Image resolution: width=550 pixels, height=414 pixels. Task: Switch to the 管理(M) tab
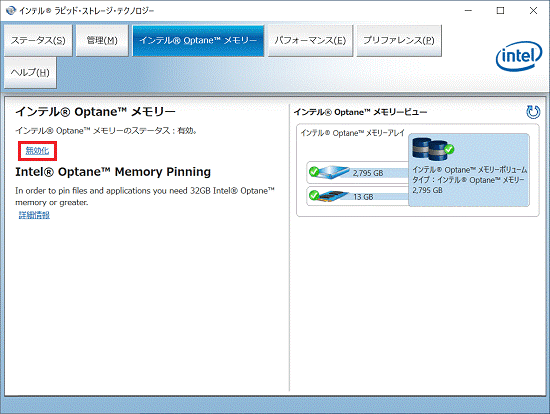coord(102,40)
